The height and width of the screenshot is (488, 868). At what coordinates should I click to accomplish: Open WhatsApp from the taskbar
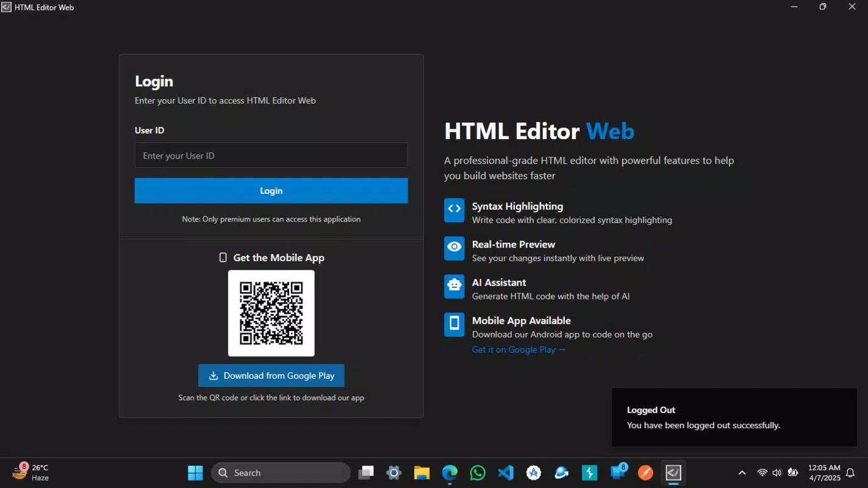[x=478, y=473]
